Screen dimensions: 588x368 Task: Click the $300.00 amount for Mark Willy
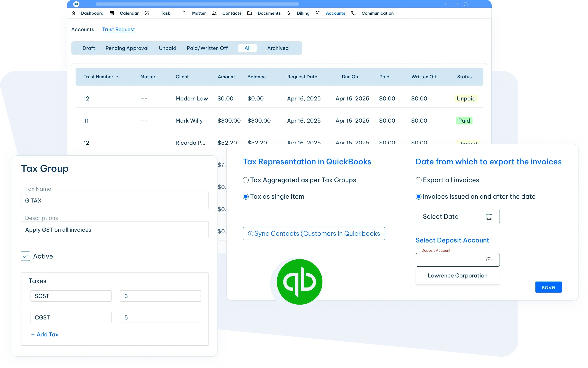(229, 121)
